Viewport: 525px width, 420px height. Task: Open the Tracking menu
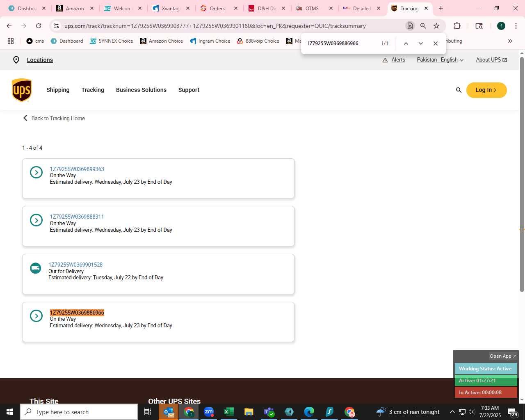93,90
